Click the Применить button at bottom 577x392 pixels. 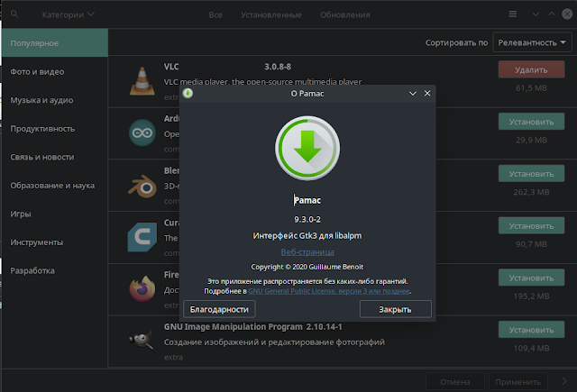point(517,382)
